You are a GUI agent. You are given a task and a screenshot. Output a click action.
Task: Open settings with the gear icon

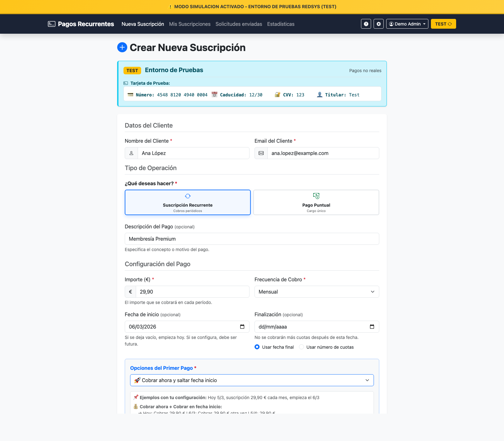(378, 24)
